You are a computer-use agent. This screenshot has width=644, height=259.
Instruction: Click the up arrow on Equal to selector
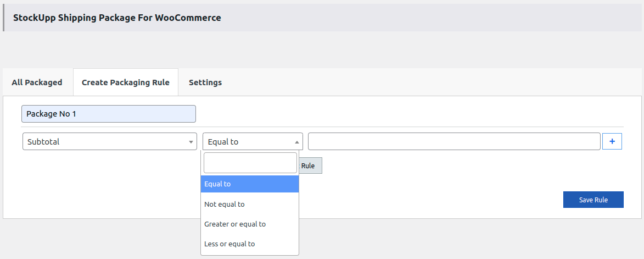click(x=297, y=142)
